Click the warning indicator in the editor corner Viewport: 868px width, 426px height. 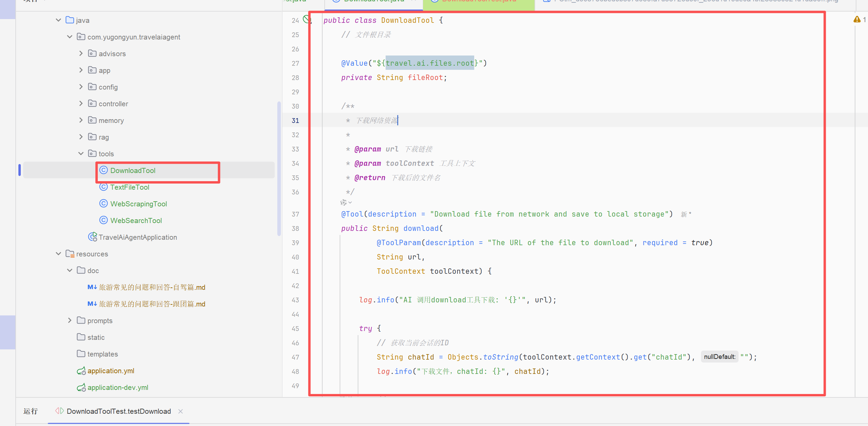coord(857,20)
